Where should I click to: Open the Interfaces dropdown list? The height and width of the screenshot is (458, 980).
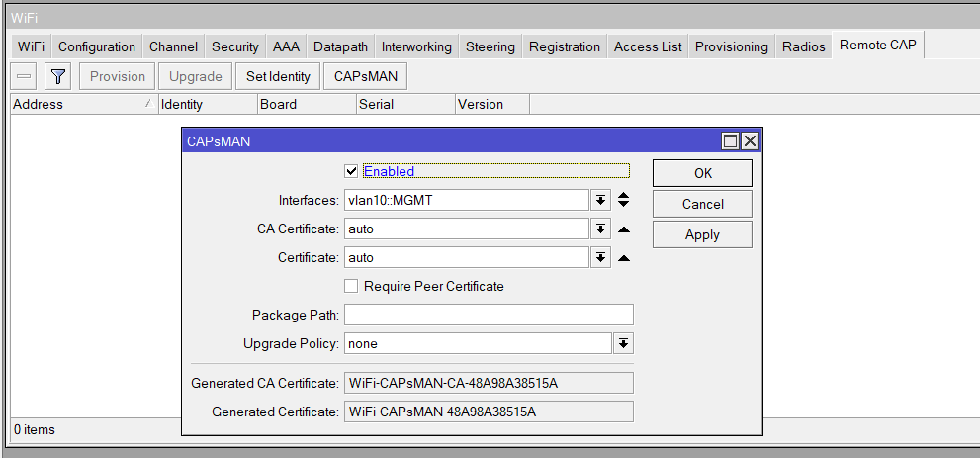click(600, 200)
